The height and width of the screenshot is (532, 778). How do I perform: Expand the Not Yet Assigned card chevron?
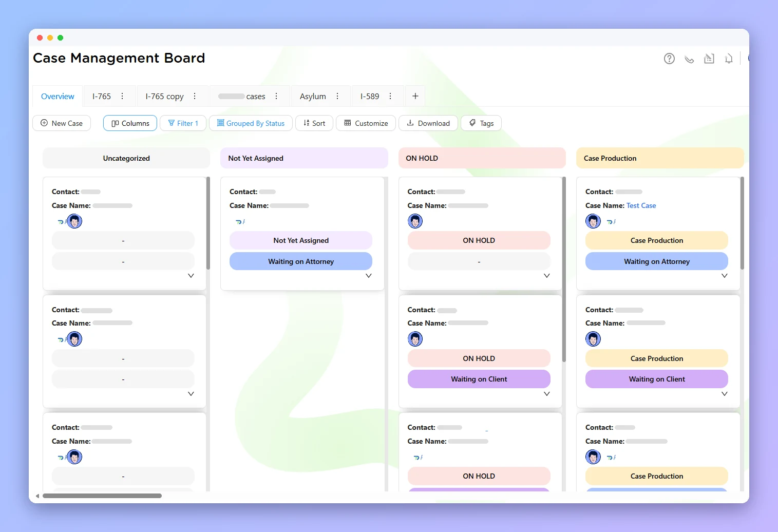pyautogui.click(x=368, y=276)
